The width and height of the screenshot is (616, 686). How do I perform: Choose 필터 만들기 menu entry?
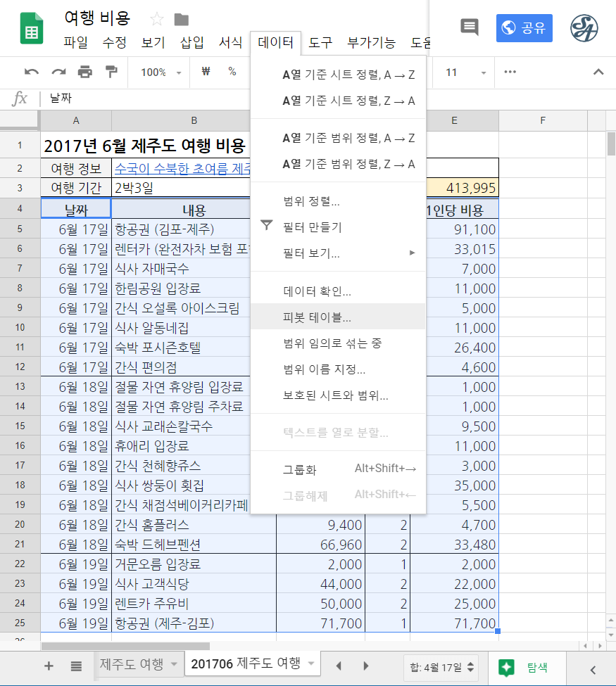(x=312, y=227)
